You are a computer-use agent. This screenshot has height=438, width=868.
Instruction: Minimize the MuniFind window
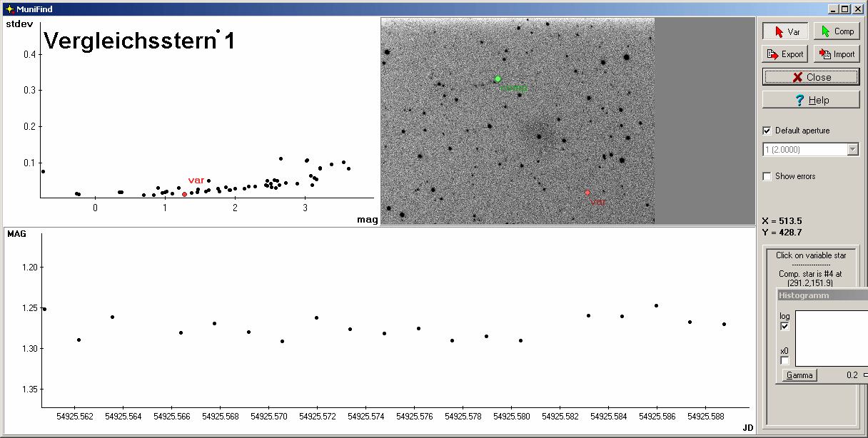[833, 9]
